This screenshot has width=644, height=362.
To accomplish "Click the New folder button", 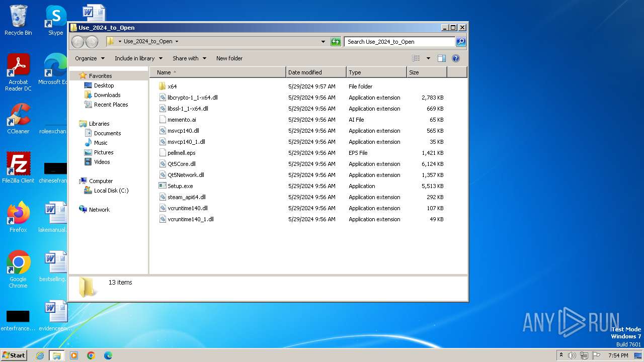I will tap(229, 58).
